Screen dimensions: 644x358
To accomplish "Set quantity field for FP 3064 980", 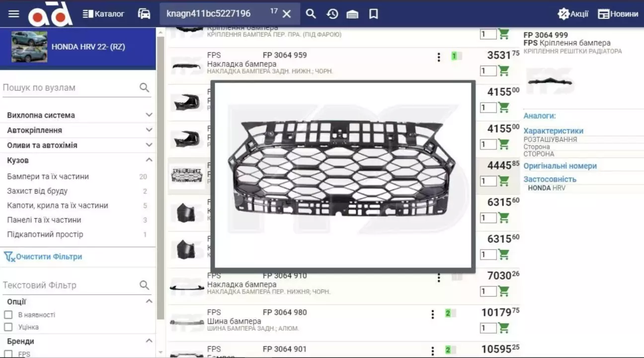I will click(488, 328).
